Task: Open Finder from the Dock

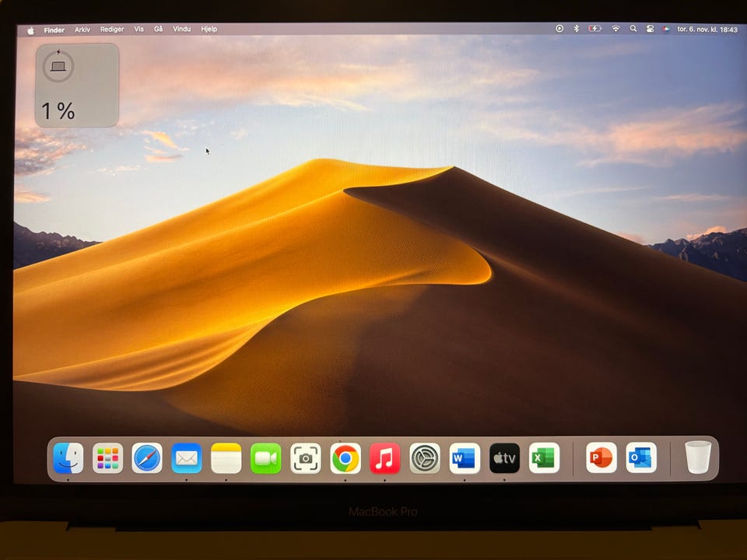Action: (68, 458)
